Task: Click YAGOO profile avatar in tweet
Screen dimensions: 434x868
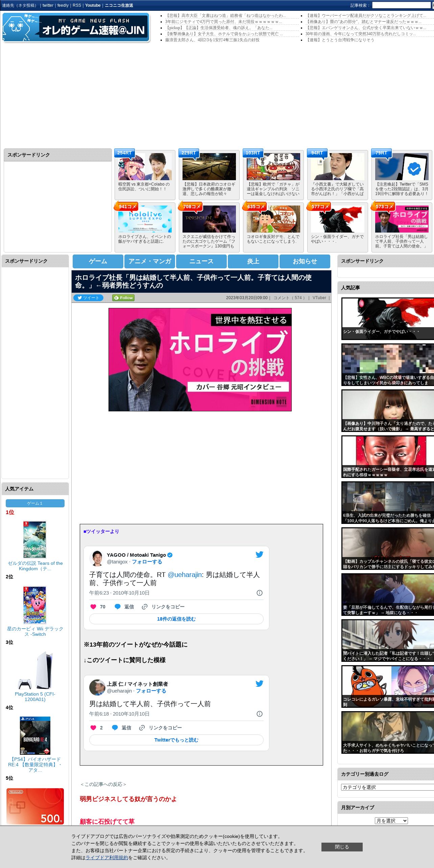Action: coord(97,558)
